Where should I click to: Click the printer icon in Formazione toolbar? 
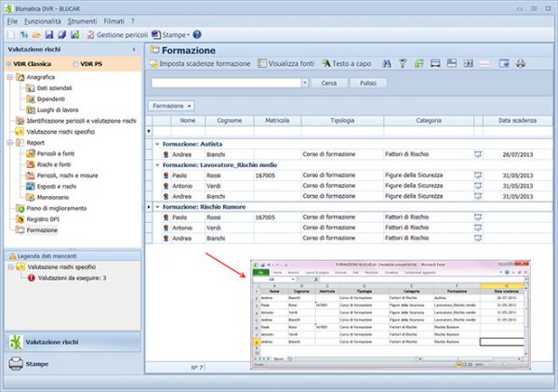(521, 63)
